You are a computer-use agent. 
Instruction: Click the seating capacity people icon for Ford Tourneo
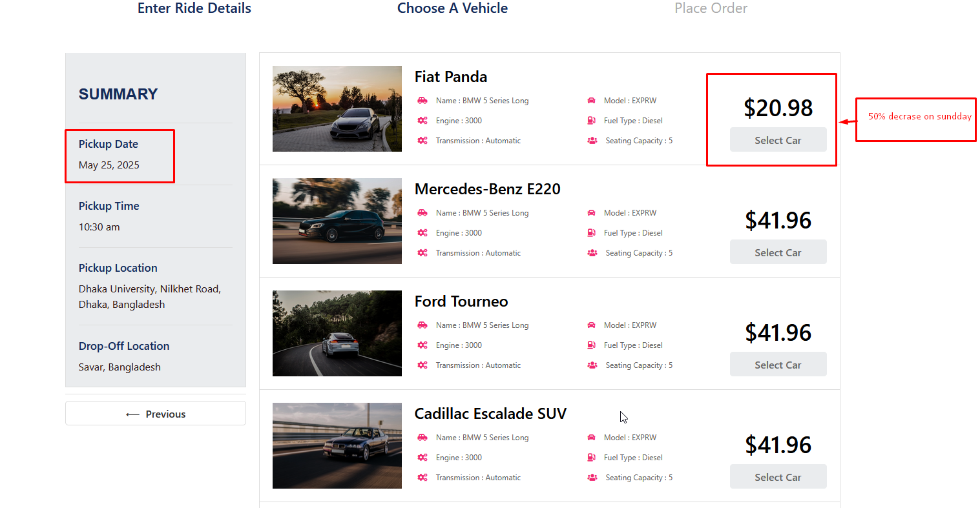[592, 365]
